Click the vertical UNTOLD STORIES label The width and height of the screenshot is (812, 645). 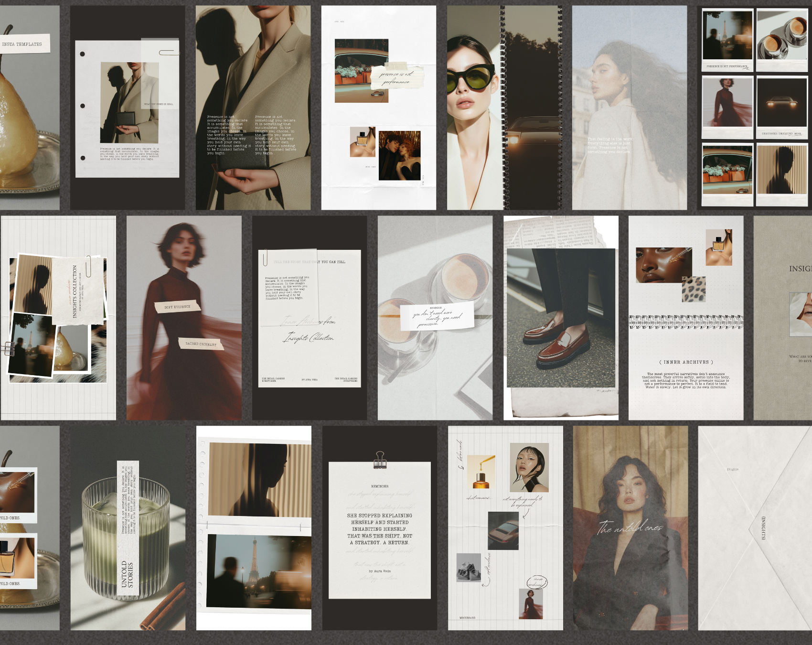tap(128, 574)
